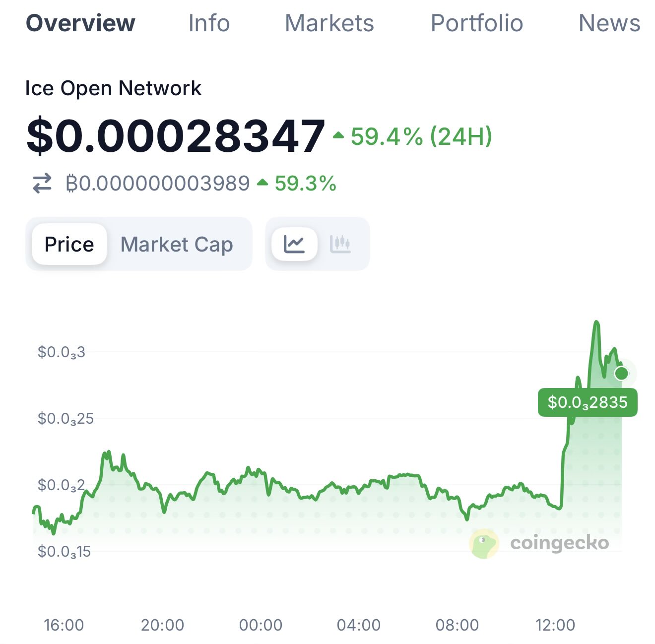Click the BTC price 0.000000003989

click(x=158, y=183)
